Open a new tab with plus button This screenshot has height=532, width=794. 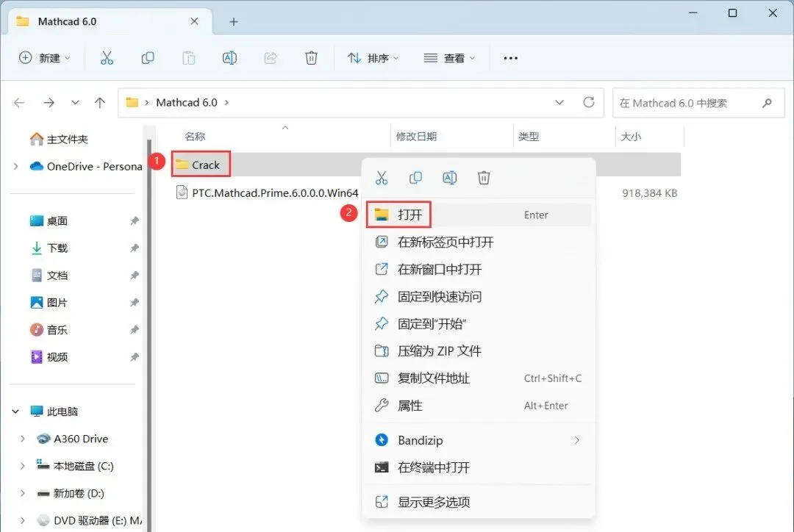point(234,22)
